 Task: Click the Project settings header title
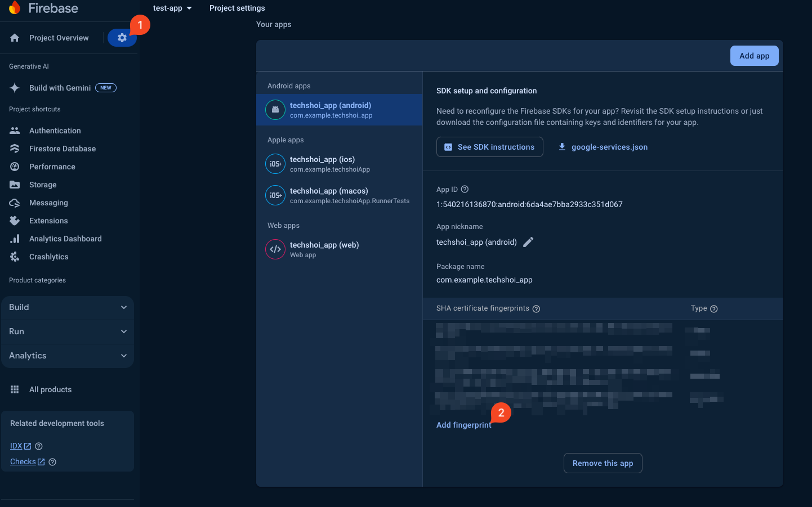(x=237, y=8)
